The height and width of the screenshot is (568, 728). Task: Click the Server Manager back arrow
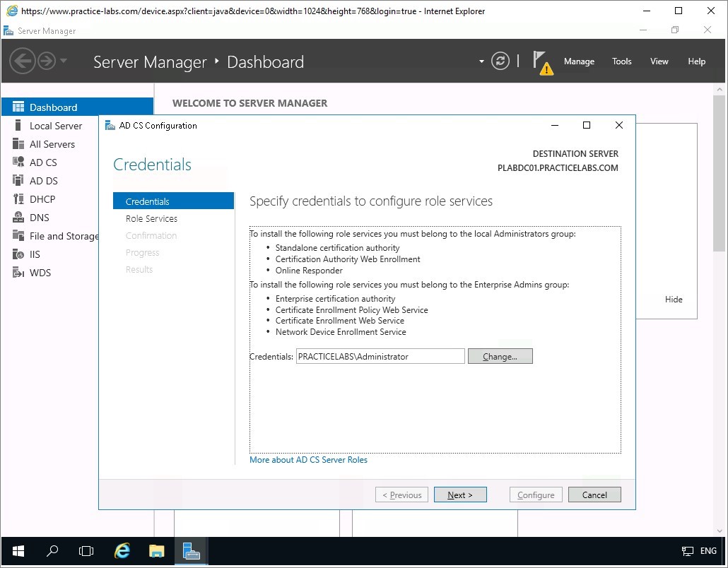point(23,61)
